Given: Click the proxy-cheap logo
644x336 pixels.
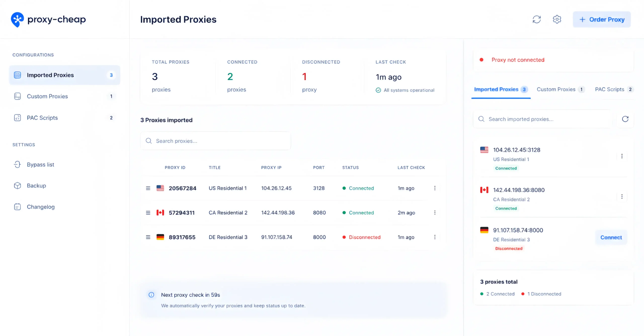Looking at the screenshot, I should pos(48,19).
